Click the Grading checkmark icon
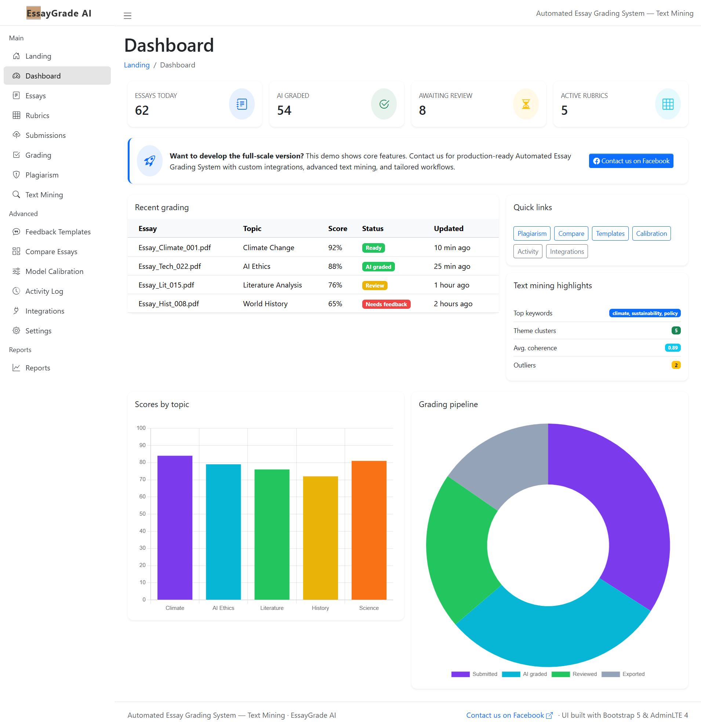The height and width of the screenshot is (728, 701). tap(17, 155)
